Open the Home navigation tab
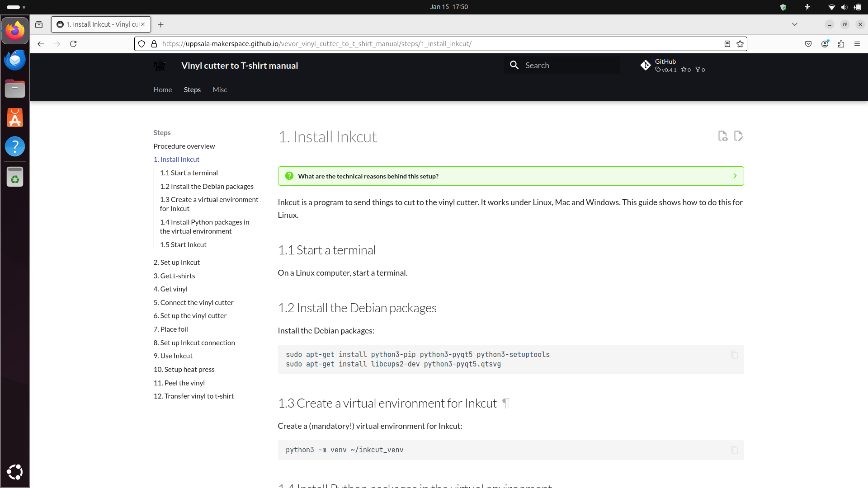 pyautogui.click(x=163, y=90)
